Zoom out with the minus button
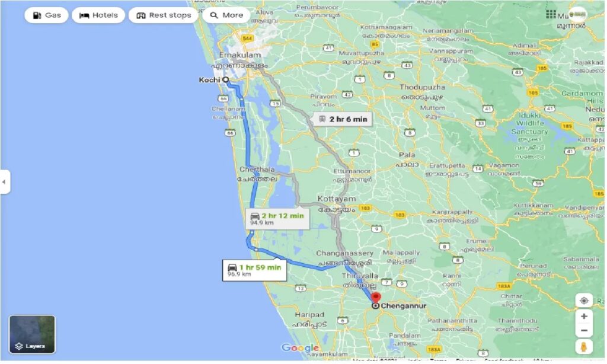 (x=584, y=330)
